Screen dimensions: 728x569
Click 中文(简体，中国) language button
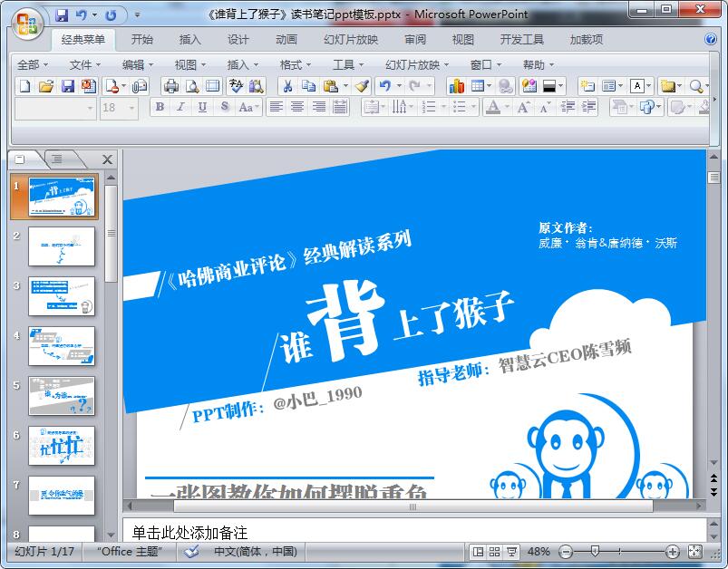pyautogui.click(x=256, y=552)
